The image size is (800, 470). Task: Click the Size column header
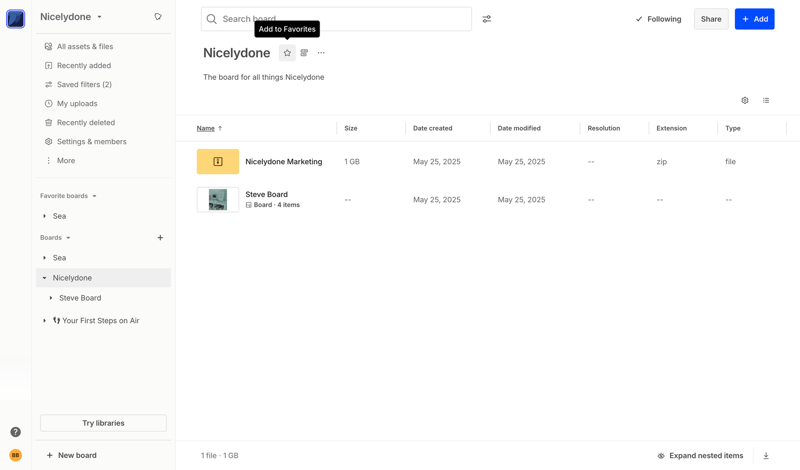[x=351, y=129]
